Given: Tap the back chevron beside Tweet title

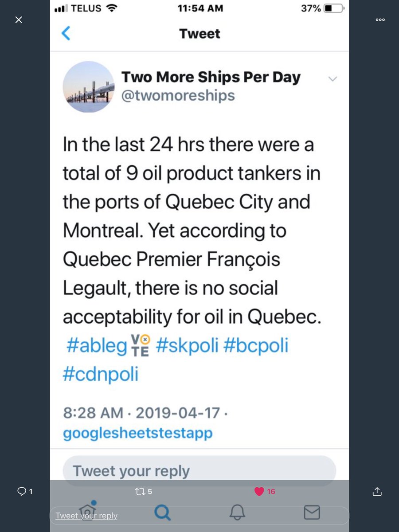Looking at the screenshot, I should 66,33.
